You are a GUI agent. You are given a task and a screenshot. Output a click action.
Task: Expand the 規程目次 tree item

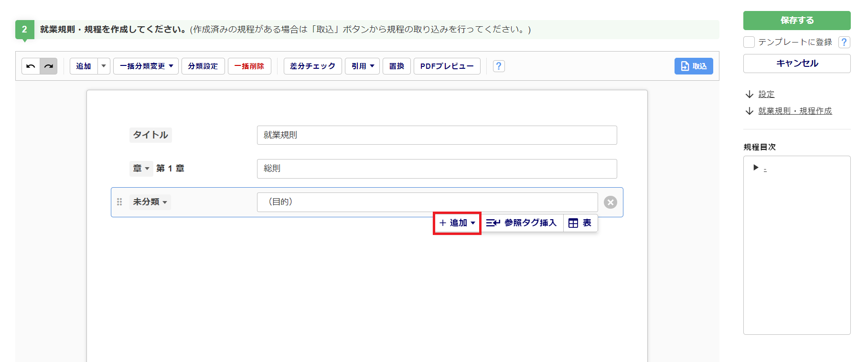pos(756,168)
